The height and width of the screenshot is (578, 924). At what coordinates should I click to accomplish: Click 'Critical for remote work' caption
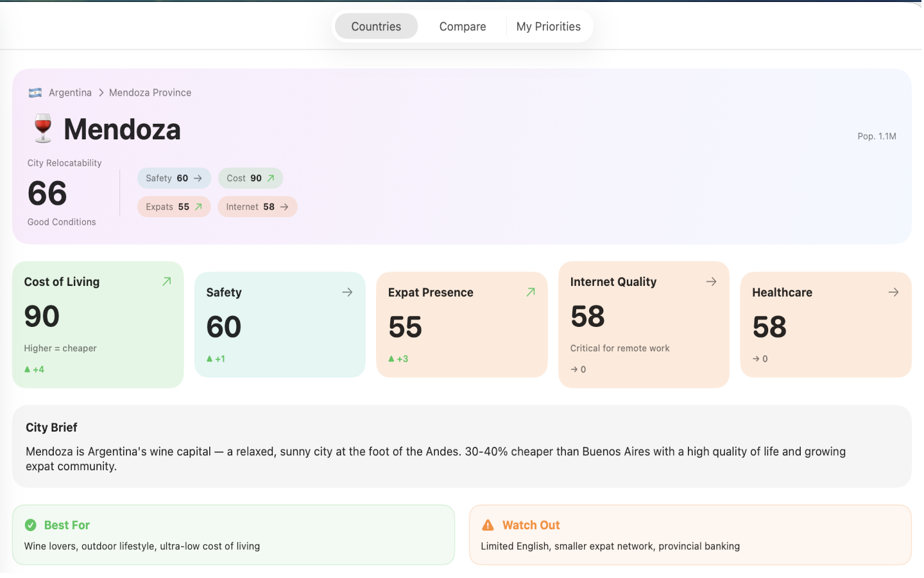[620, 348]
